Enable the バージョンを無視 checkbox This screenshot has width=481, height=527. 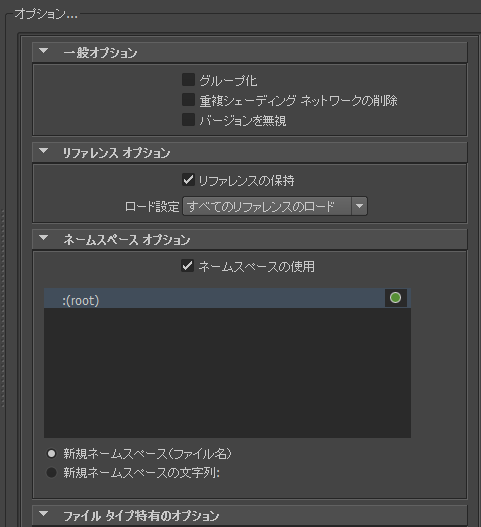[x=188, y=120]
